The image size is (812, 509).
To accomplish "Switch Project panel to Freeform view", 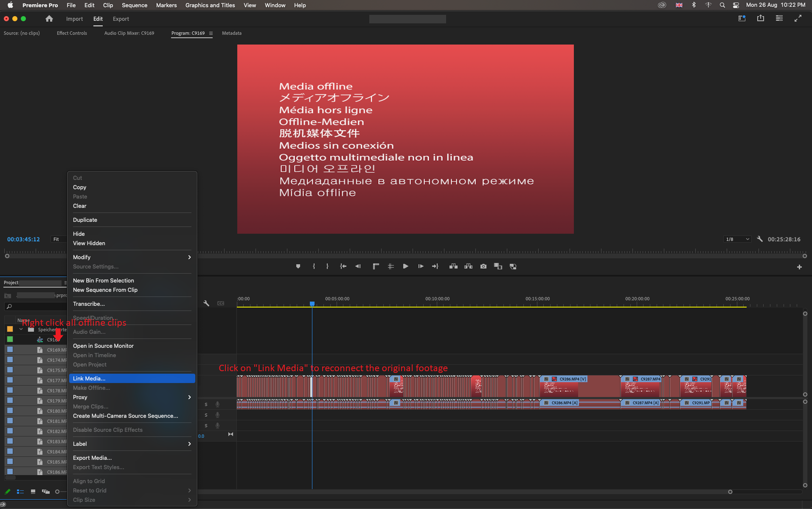I will click(46, 492).
